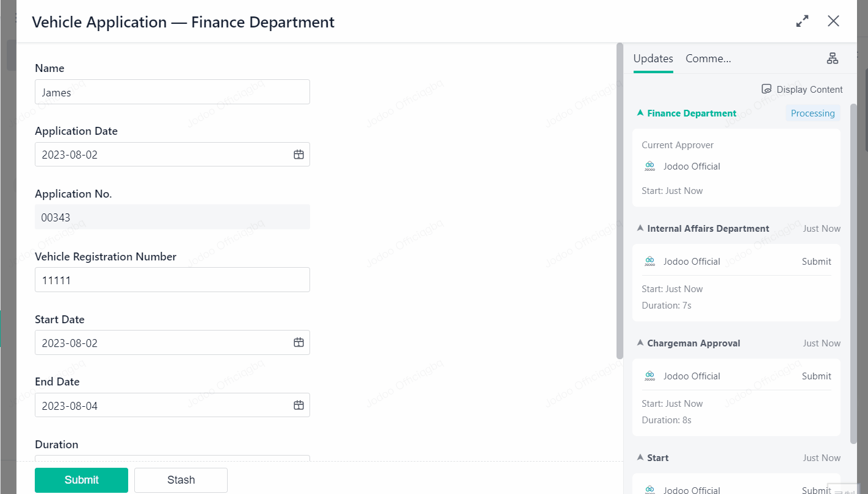Switch to the Updates tab
The width and height of the screenshot is (868, 494).
click(x=653, y=59)
